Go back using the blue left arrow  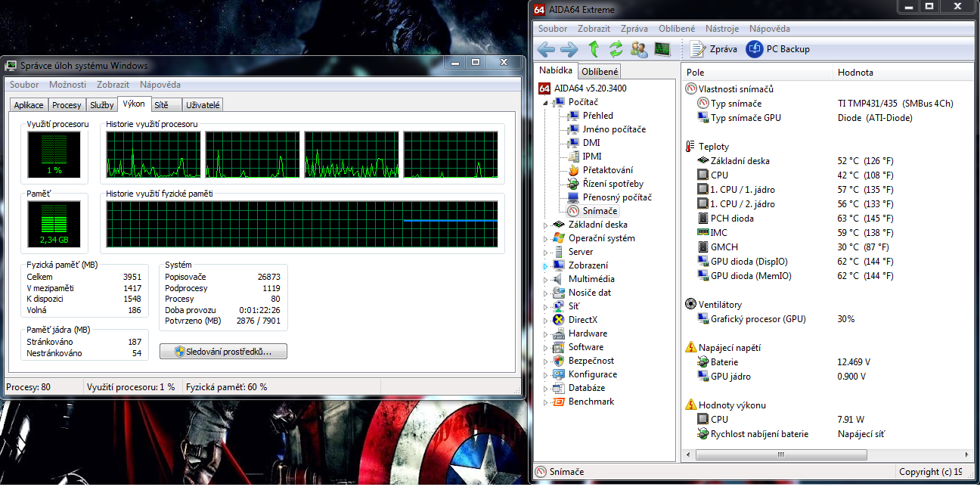546,49
